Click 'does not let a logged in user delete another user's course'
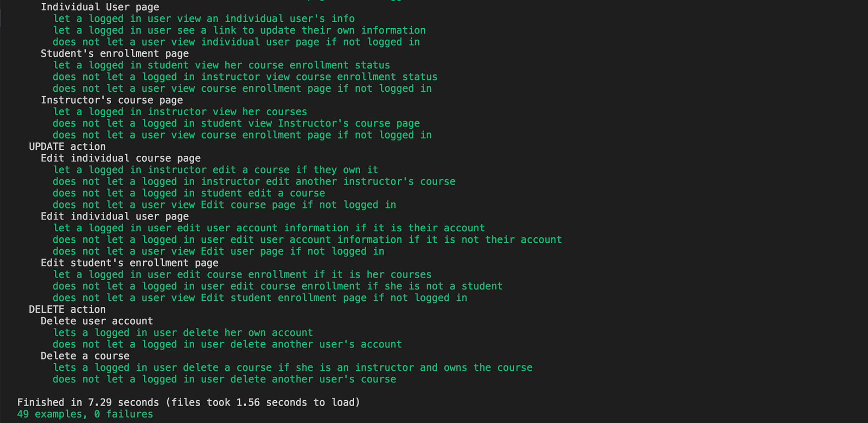 pyautogui.click(x=224, y=380)
